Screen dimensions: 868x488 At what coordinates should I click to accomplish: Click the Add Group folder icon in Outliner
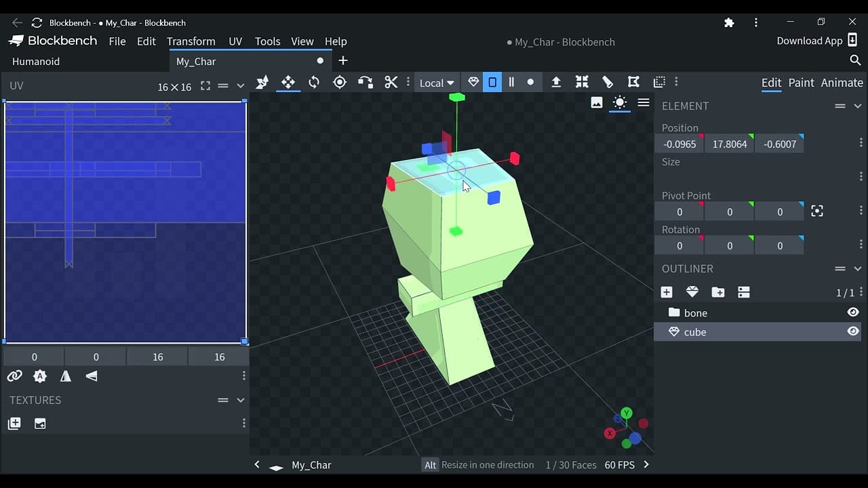(717, 292)
